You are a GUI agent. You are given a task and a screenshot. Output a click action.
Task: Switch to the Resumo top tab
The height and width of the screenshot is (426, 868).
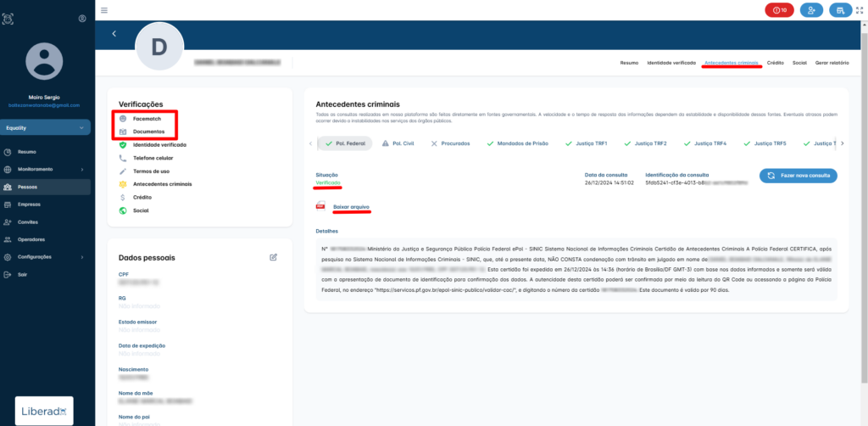(629, 63)
